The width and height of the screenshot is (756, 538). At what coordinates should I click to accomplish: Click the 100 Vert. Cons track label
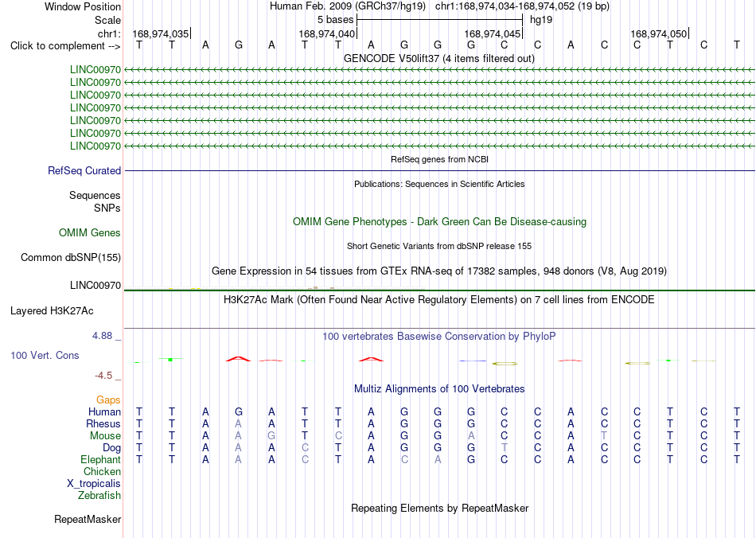[45, 355]
